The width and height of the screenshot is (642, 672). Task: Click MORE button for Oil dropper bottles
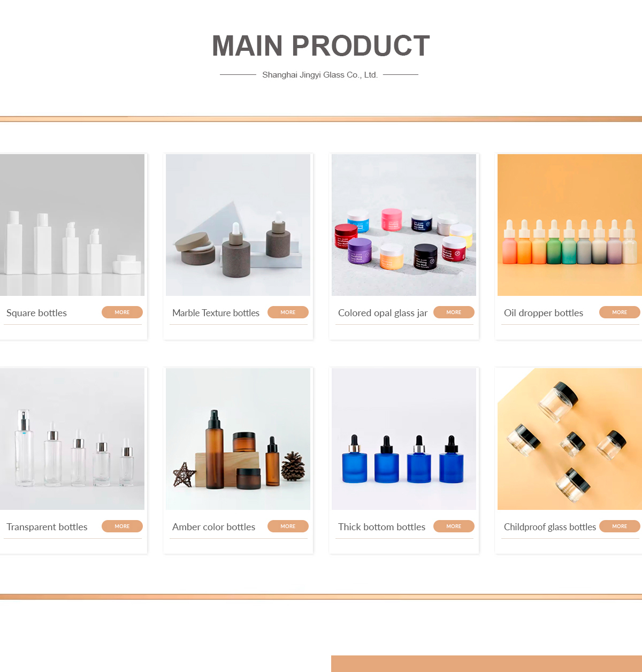(620, 312)
